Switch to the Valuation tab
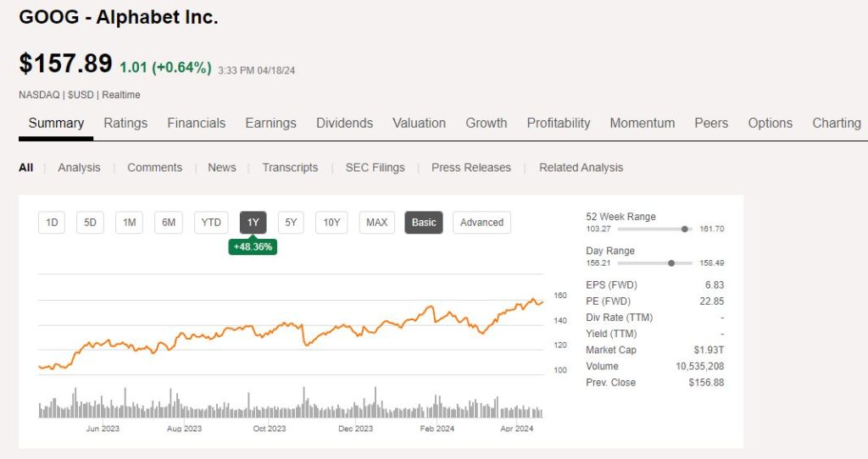 419,123
